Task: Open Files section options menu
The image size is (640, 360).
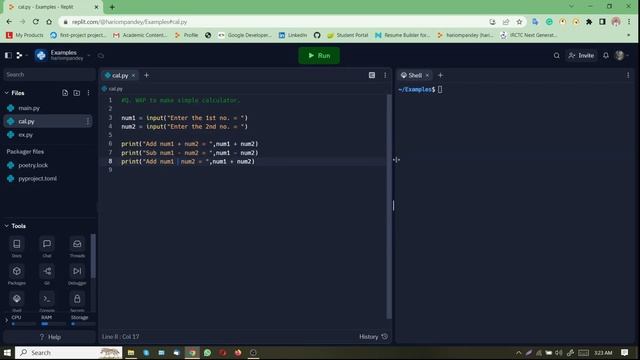Action: point(89,93)
